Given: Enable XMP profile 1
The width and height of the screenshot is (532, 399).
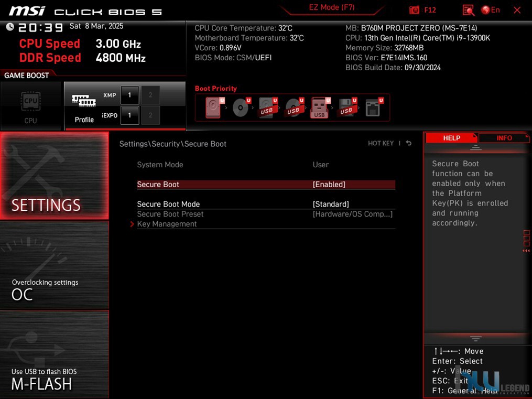Looking at the screenshot, I should click(129, 95).
